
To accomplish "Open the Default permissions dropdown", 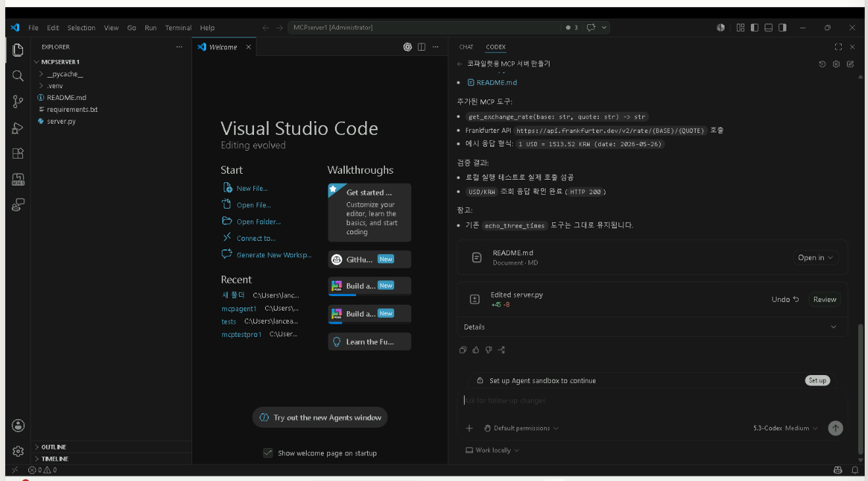I will click(x=521, y=428).
